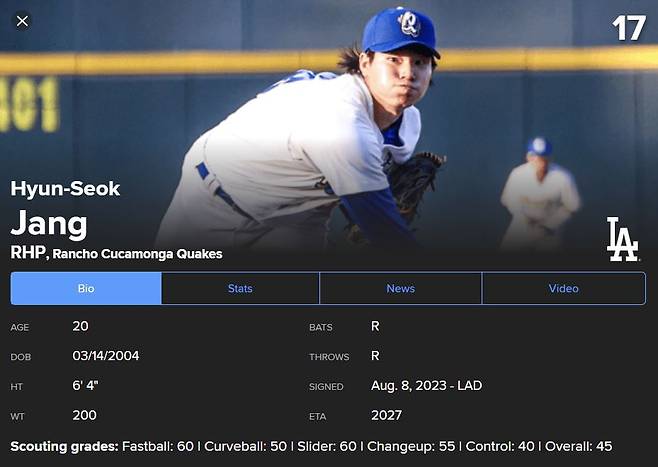The width and height of the screenshot is (658, 467).
Task: Click the last name Jang heading
Action: click(49, 222)
